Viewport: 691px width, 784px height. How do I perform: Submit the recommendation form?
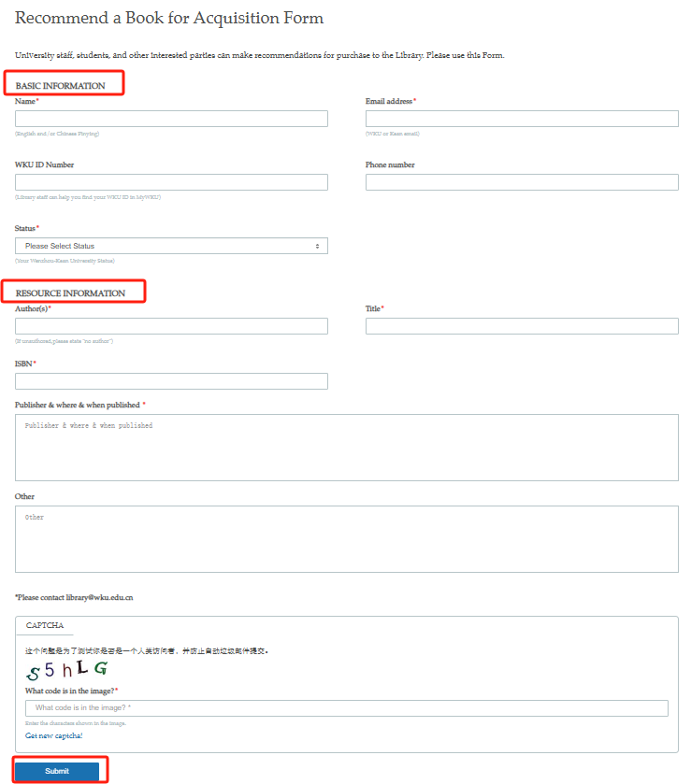pyautogui.click(x=57, y=771)
